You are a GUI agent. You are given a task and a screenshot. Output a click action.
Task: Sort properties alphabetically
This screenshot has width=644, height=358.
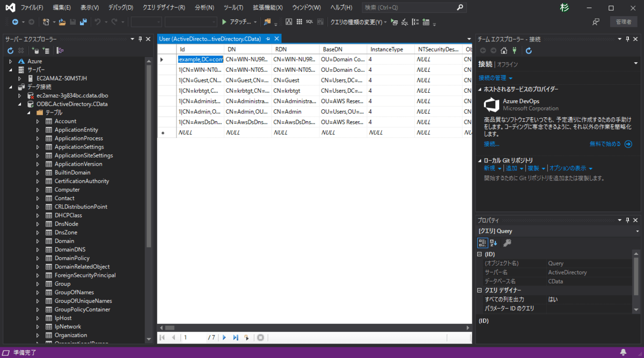coord(494,243)
